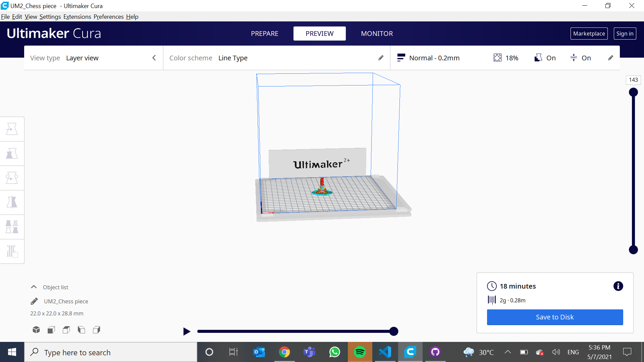This screenshot has width=644, height=362.
Task: Play the layer simulation
Action: [x=186, y=331]
